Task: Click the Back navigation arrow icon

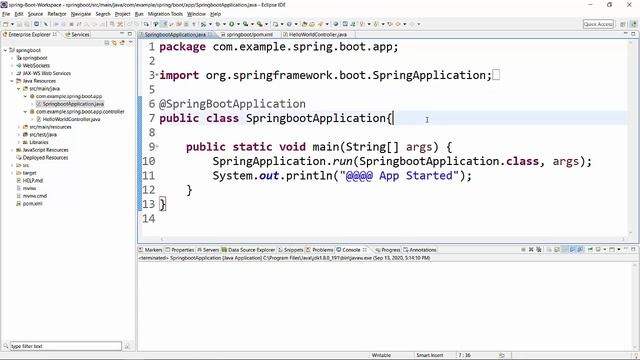Action: 398,24
